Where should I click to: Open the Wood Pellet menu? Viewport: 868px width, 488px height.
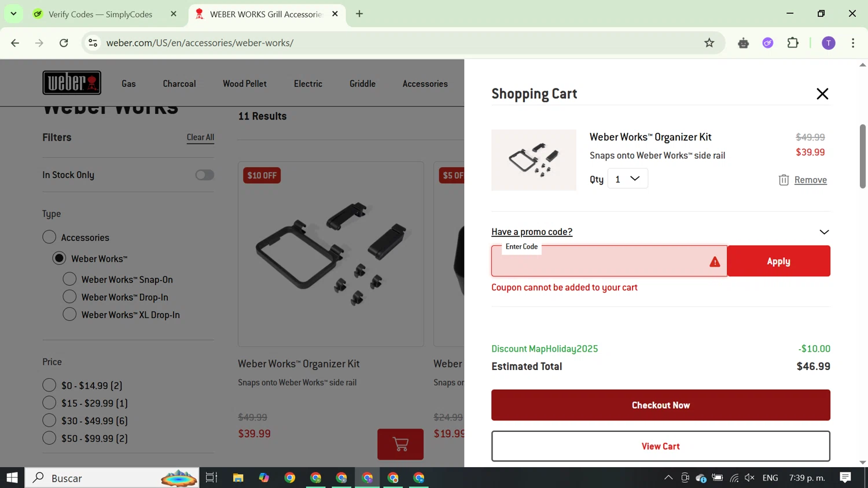245,83
